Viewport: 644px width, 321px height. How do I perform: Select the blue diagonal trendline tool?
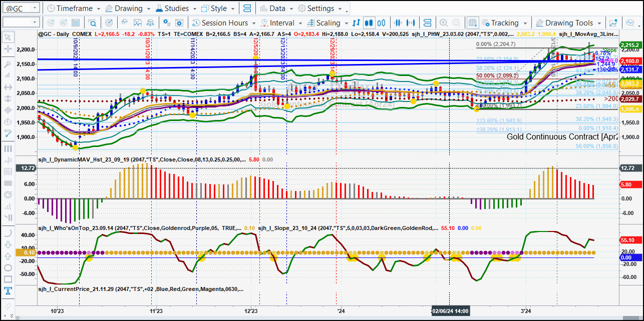[8, 133]
